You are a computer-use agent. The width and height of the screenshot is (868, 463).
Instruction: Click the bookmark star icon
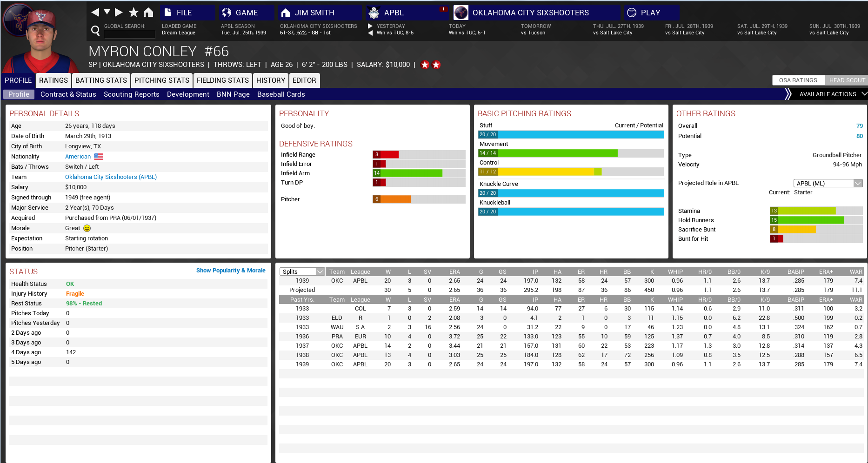click(134, 13)
